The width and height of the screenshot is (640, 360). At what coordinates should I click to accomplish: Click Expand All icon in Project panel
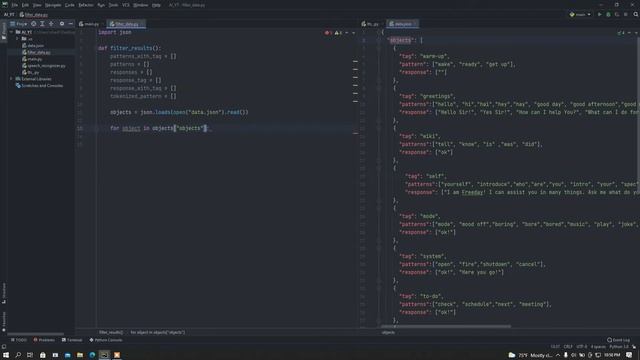pyautogui.click(x=42, y=24)
